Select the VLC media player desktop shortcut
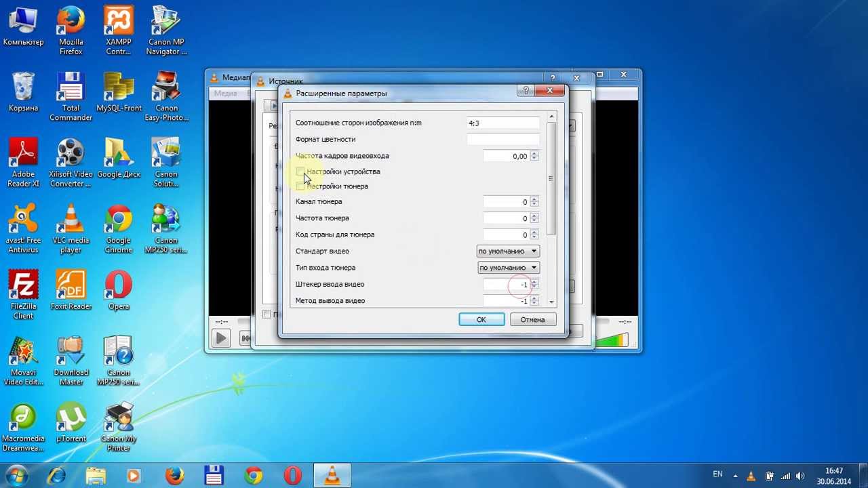Screen dimensions: 868x488 (x=71, y=229)
